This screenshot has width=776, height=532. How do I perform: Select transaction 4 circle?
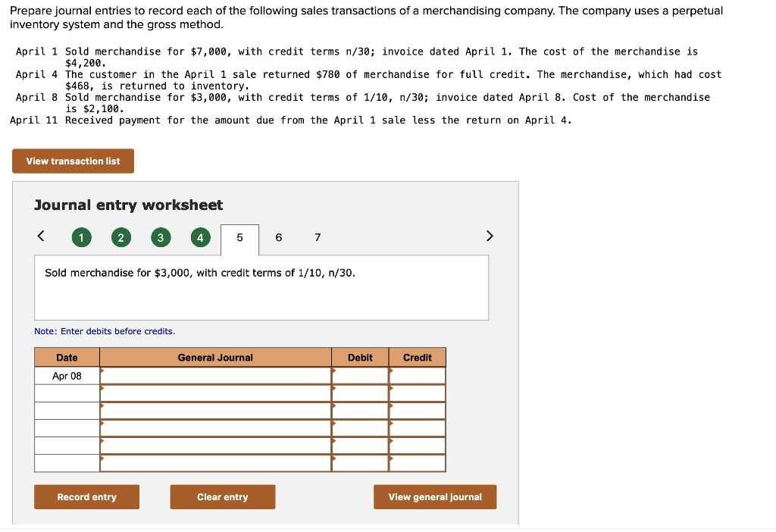tap(200, 237)
